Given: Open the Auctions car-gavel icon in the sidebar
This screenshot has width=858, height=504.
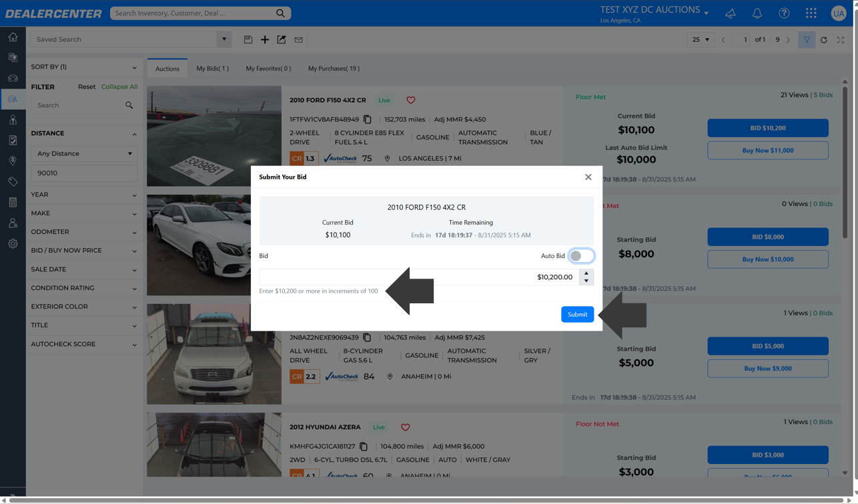Looking at the screenshot, I should pos(13,99).
